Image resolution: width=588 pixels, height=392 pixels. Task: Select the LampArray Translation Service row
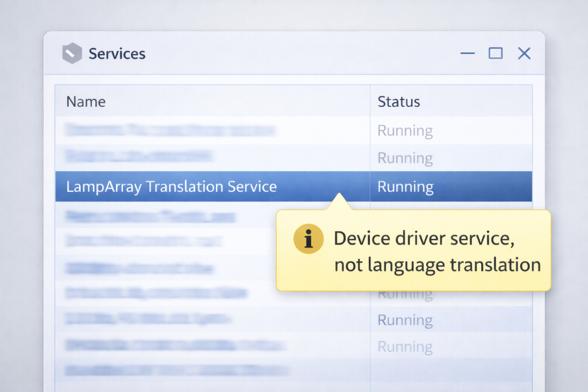(172, 187)
